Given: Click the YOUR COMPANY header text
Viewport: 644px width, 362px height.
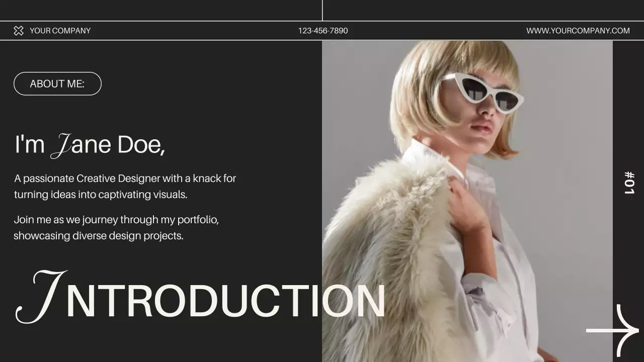Looking at the screenshot, I should click(60, 31).
